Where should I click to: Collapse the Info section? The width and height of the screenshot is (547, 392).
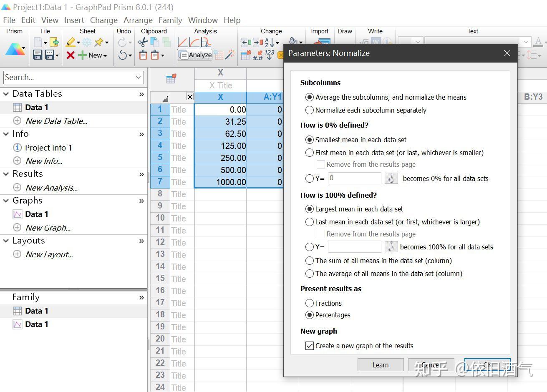pyautogui.click(x=6, y=134)
